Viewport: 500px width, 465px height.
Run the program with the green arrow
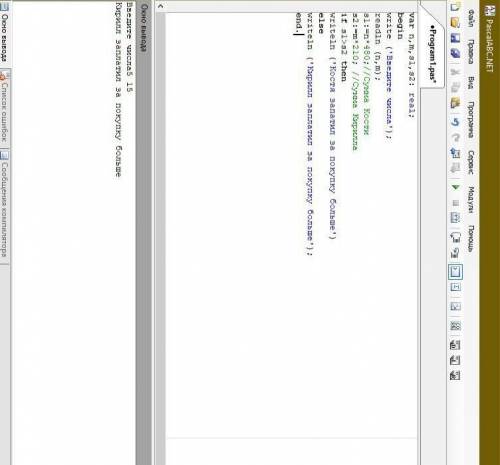pos(455,187)
